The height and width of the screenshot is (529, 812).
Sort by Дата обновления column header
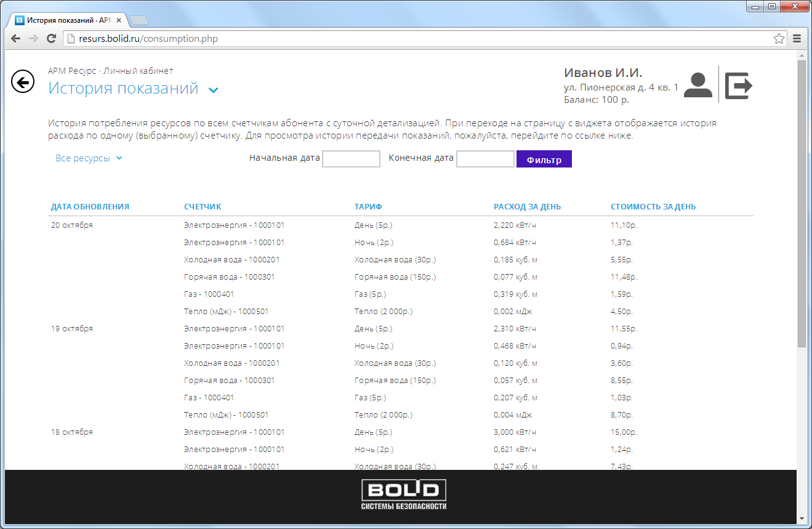tap(90, 207)
